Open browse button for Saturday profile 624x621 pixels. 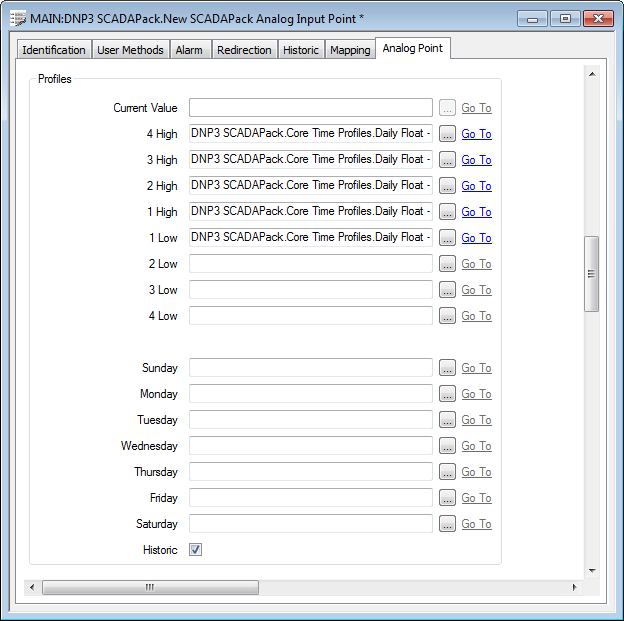click(447, 524)
